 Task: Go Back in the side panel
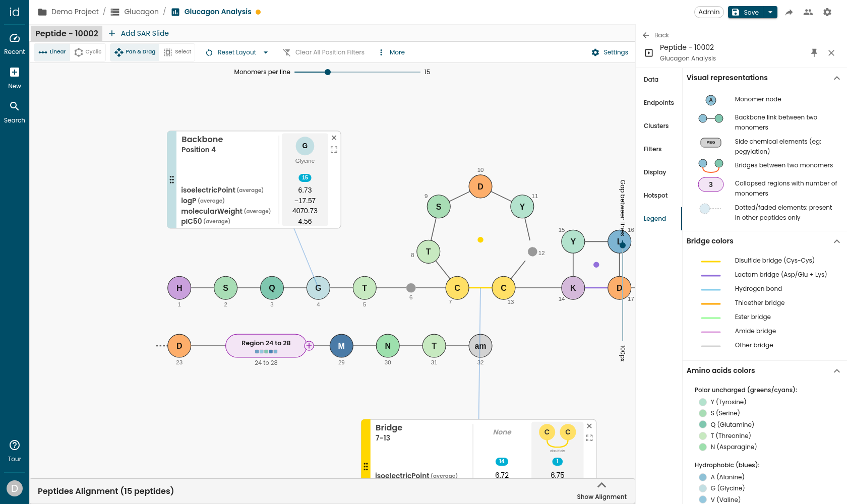656,35
